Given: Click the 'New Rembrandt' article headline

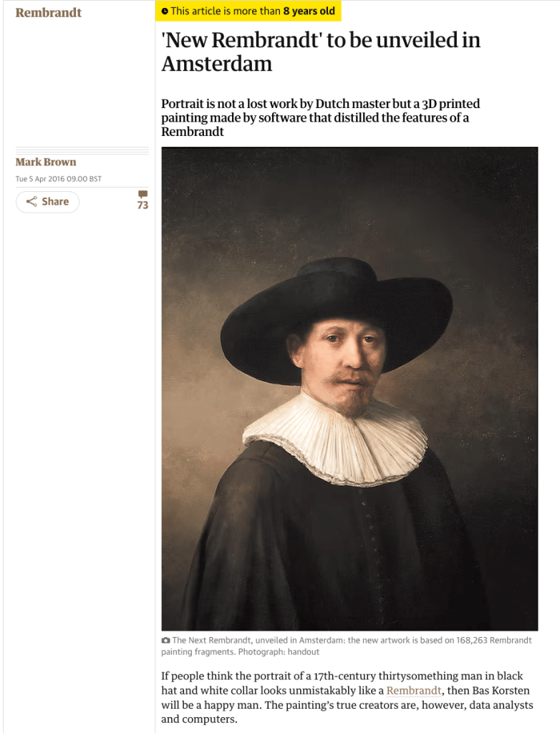Looking at the screenshot, I should pos(321,52).
